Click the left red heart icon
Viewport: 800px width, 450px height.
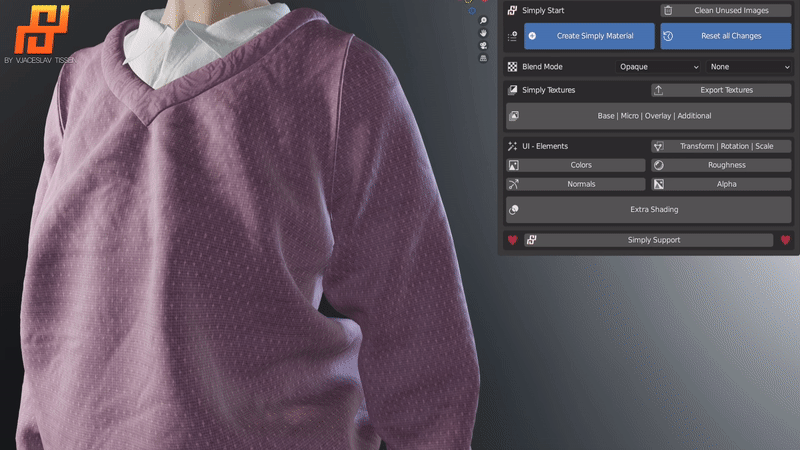pyautogui.click(x=513, y=240)
